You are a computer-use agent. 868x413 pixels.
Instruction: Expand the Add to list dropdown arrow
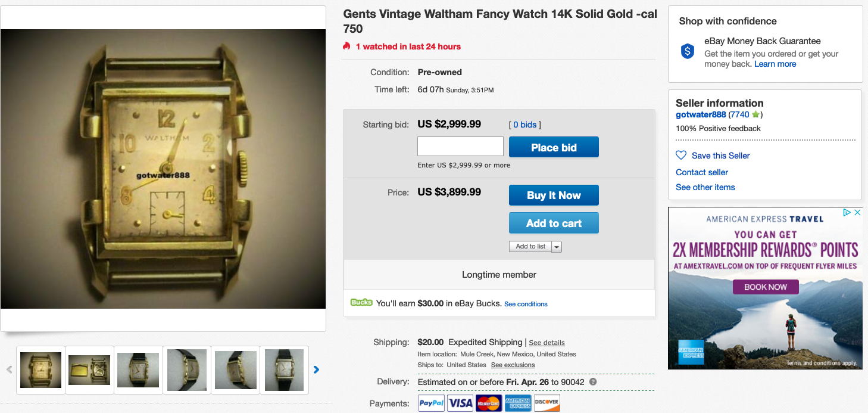(x=557, y=247)
